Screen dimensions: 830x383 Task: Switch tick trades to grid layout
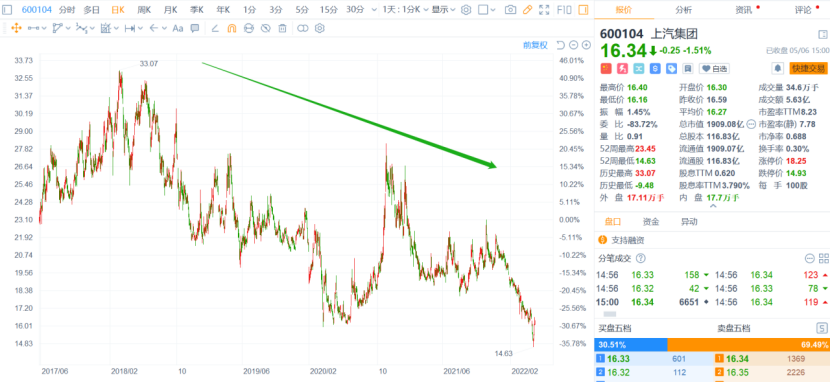point(824,258)
